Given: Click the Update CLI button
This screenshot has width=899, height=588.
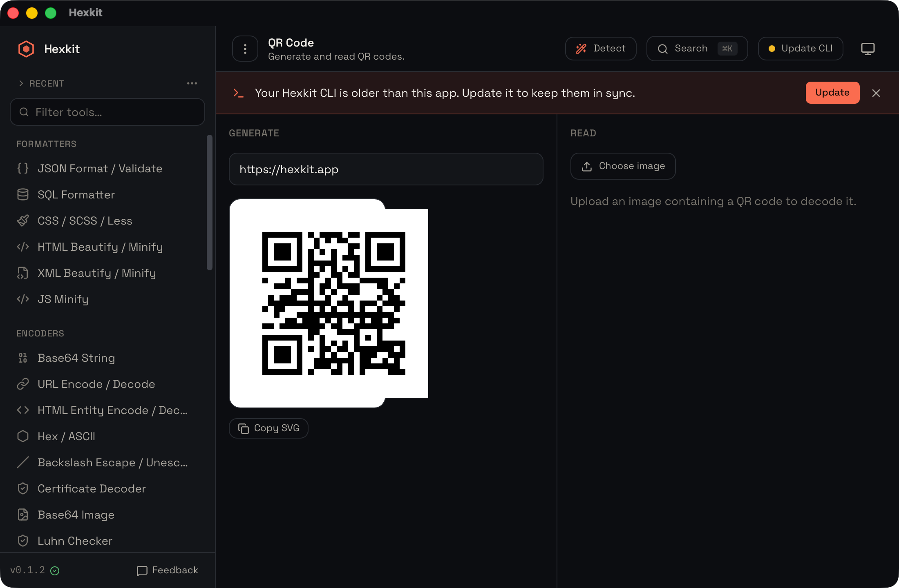Looking at the screenshot, I should 801,49.
